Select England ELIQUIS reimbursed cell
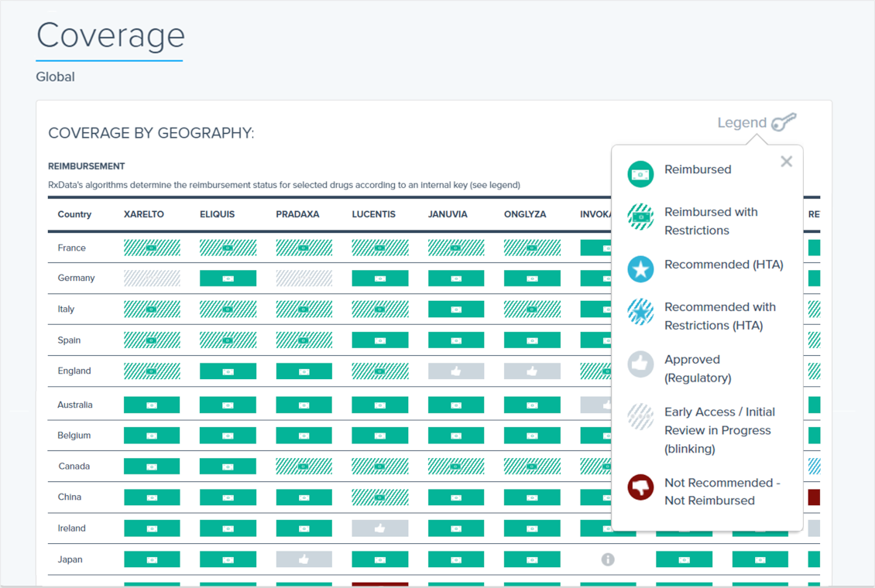The image size is (875, 588). pyautogui.click(x=228, y=371)
